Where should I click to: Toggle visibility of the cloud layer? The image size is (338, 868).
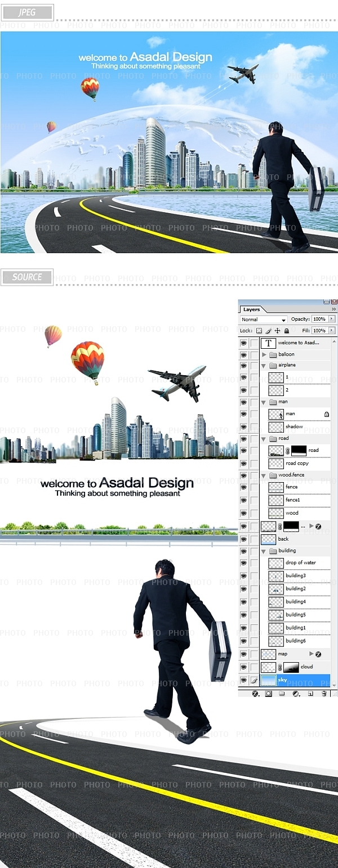pyautogui.click(x=243, y=667)
